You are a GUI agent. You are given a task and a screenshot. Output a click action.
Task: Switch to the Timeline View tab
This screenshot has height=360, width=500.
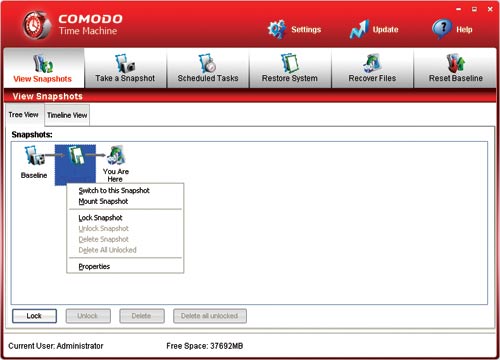tap(67, 115)
